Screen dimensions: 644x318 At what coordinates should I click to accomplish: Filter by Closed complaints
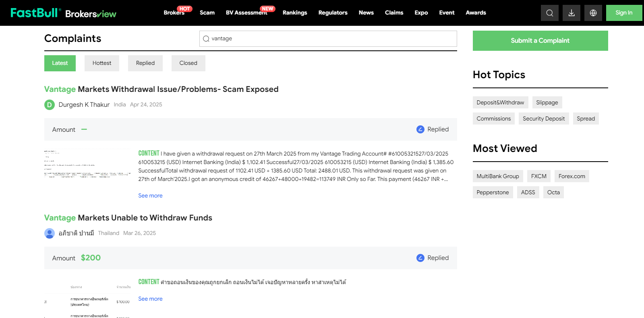coord(188,63)
